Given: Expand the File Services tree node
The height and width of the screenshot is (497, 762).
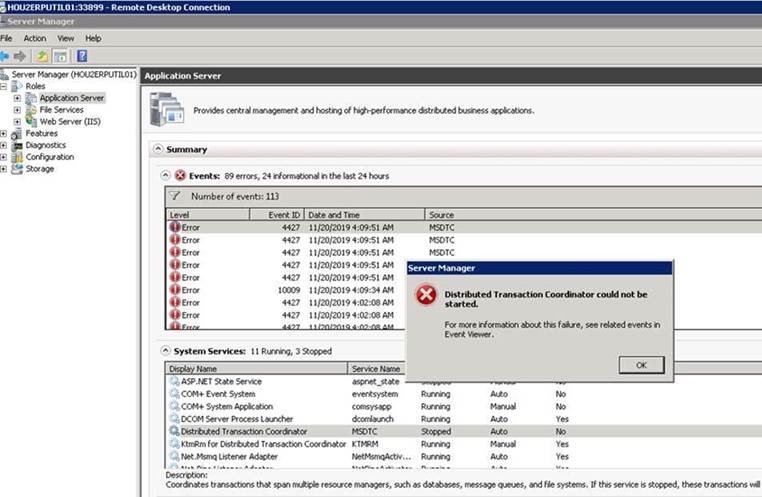Looking at the screenshot, I should point(17,110).
